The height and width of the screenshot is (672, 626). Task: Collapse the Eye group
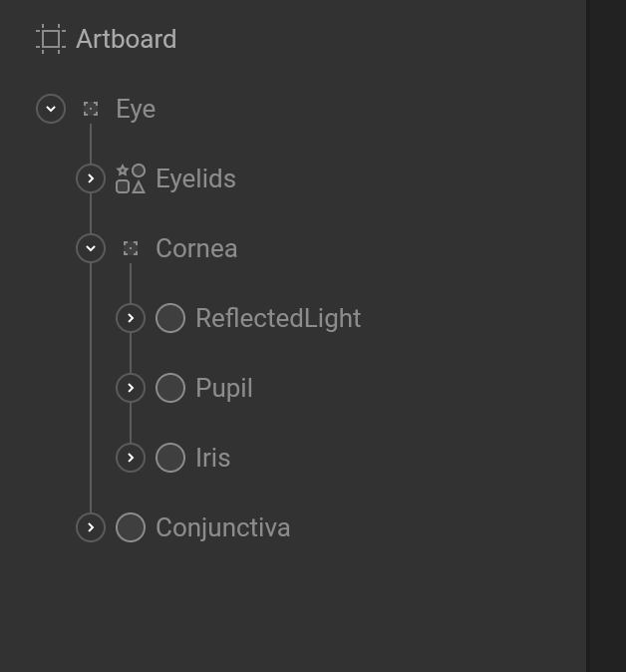point(51,109)
